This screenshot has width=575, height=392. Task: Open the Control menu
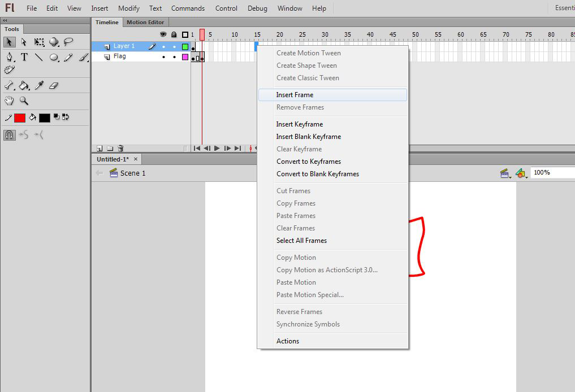[226, 8]
